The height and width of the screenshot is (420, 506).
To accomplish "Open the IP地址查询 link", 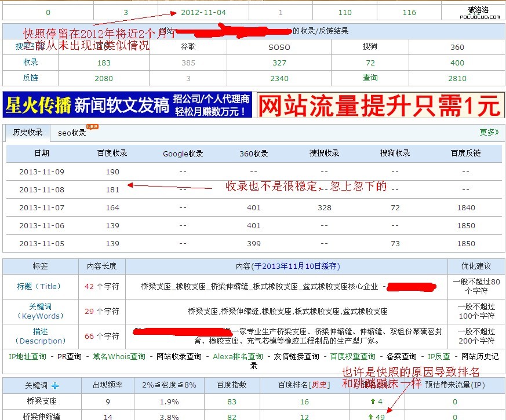I will [x=27, y=356].
